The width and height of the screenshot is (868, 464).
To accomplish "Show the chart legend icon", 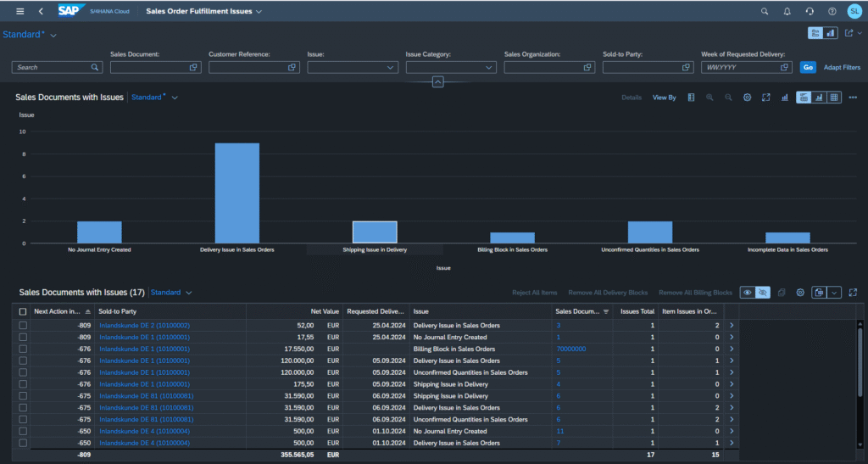I will [691, 98].
